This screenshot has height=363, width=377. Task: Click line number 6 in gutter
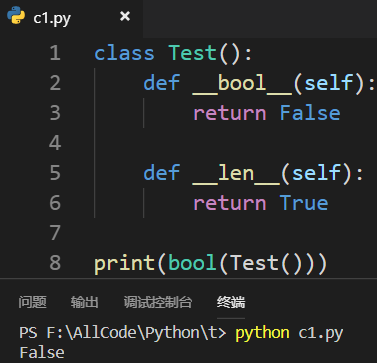55,203
